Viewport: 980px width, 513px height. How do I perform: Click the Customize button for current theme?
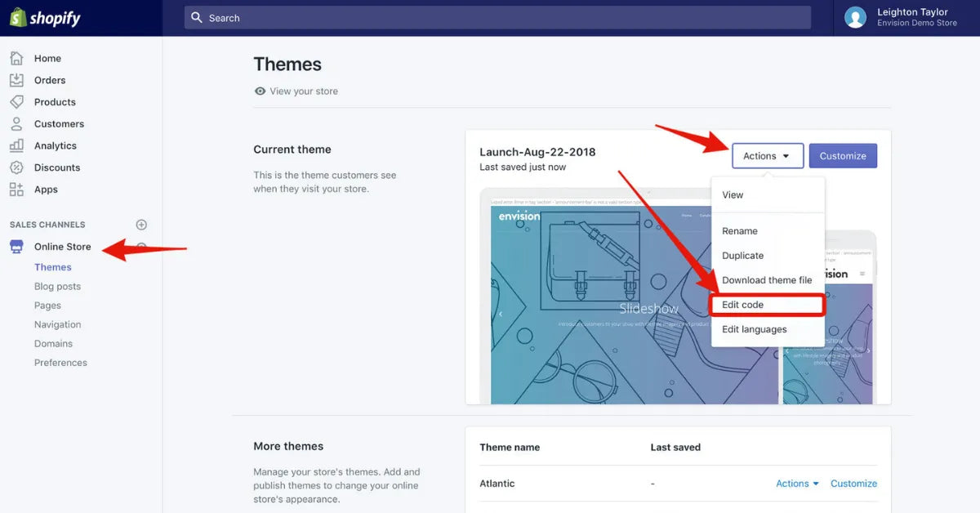[x=843, y=155]
